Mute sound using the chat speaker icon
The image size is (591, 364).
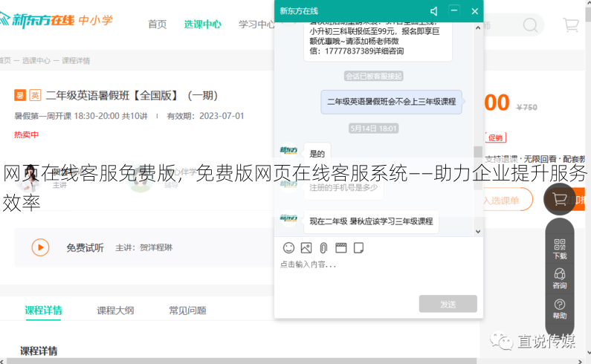(x=434, y=11)
